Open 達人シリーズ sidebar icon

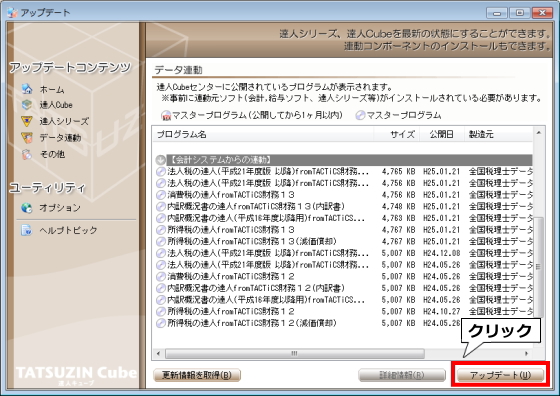27,121
